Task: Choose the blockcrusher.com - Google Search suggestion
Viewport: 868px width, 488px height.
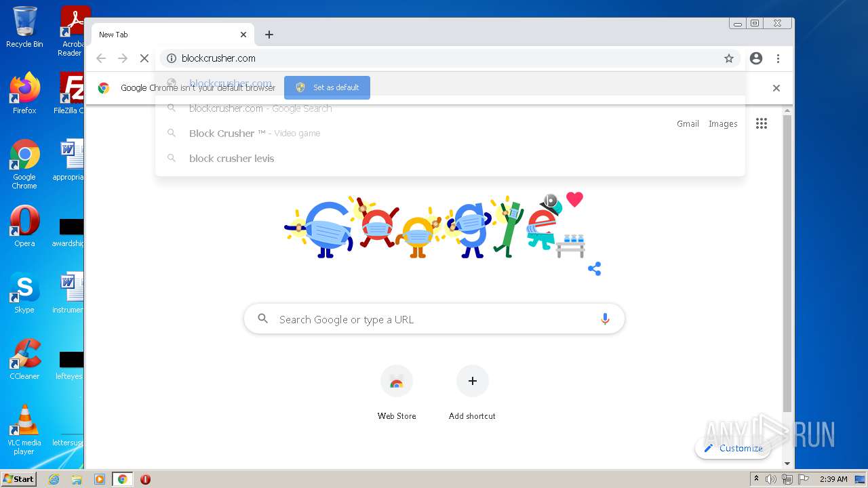Action: pyautogui.click(x=450, y=108)
